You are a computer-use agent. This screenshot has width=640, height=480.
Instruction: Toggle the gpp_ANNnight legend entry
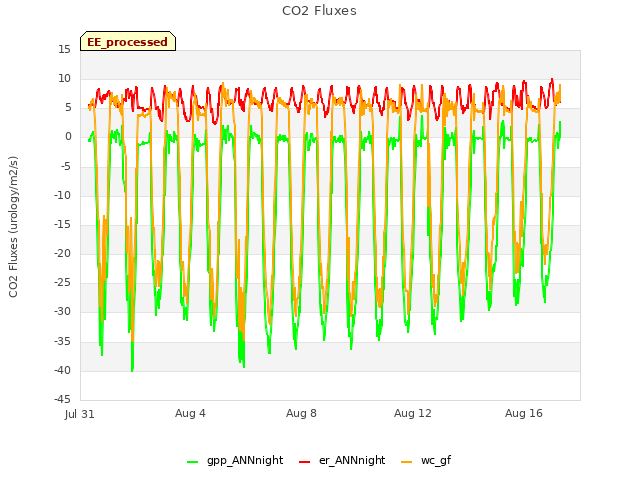tap(235, 460)
